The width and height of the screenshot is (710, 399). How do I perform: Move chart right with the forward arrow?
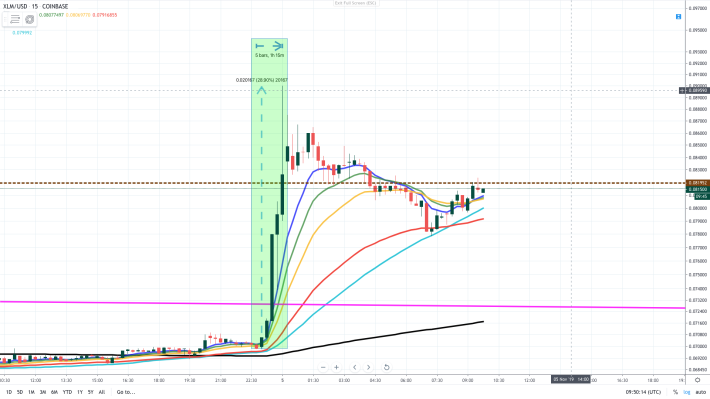(x=368, y=367)
